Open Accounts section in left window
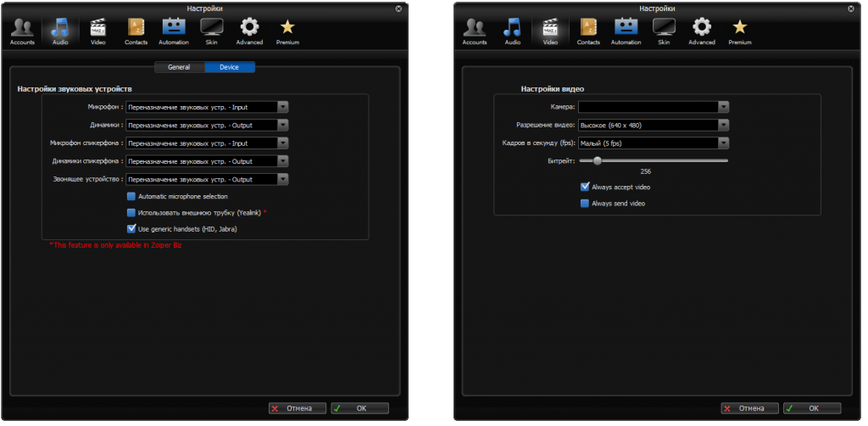The width and height of the screenshot is (868, 426). [22, 32]
